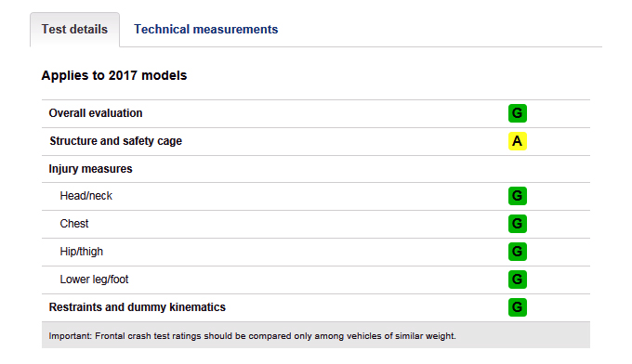Click the green G badge for Overall evaluation
Viewport: 632px width, 364px height.
[517, 113]
